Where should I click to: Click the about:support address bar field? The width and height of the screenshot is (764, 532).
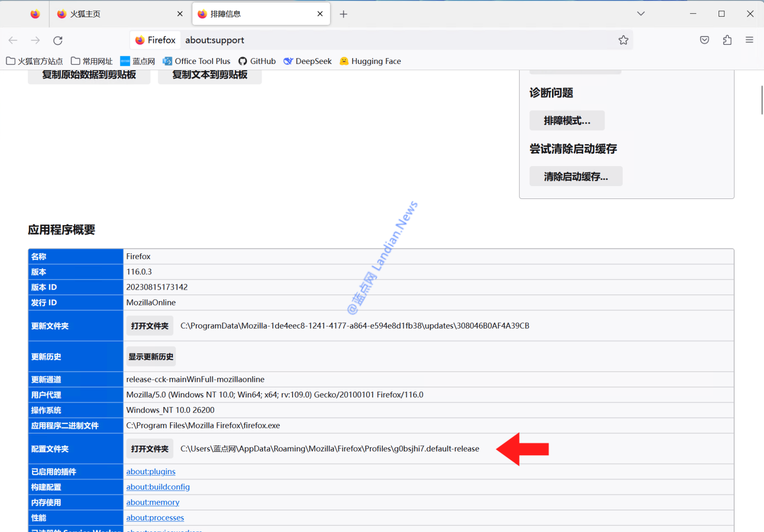(382, 40)
